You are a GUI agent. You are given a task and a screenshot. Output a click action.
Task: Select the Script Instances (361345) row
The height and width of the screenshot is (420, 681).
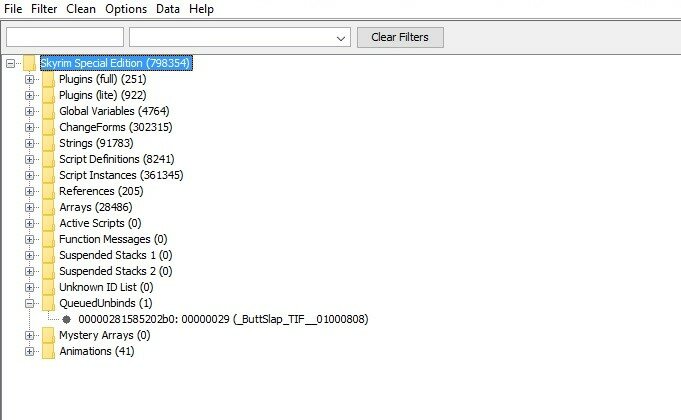pos(121,175)
